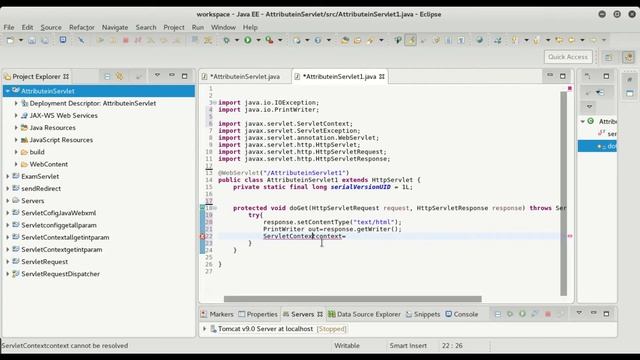
Task: Click the debug server icon in Servers view
Action: (510, 314)
